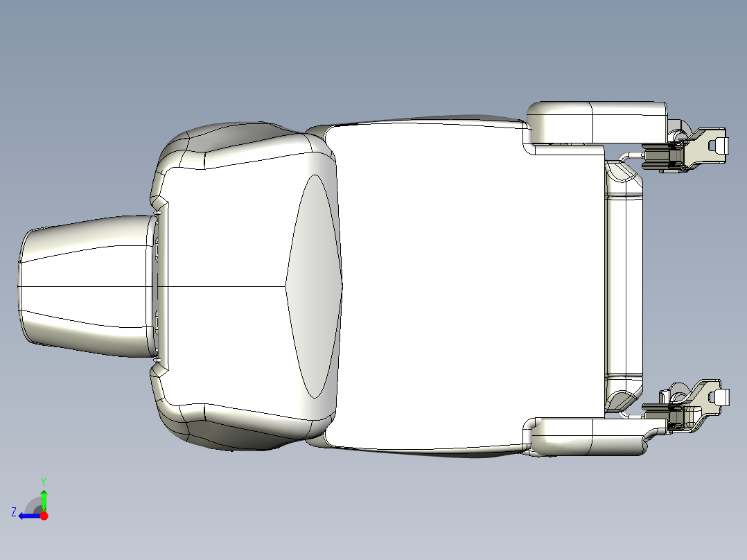Select the Z axis label

coord(13,512)
